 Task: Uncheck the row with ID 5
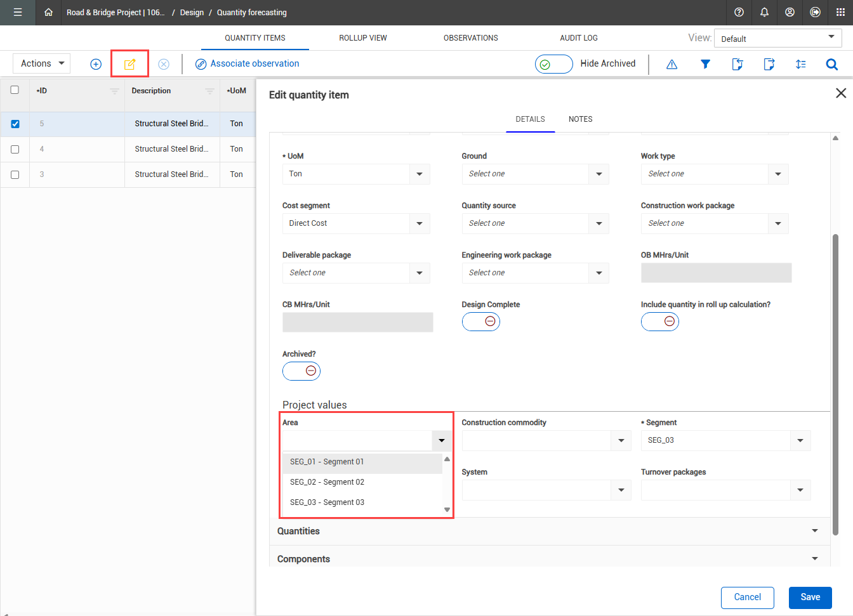click(15, 124)
